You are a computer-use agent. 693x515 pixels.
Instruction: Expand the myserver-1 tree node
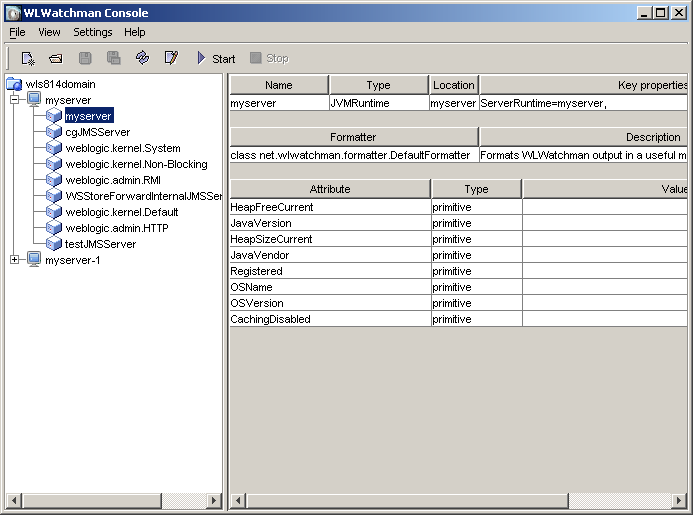(x=15, y=260)
